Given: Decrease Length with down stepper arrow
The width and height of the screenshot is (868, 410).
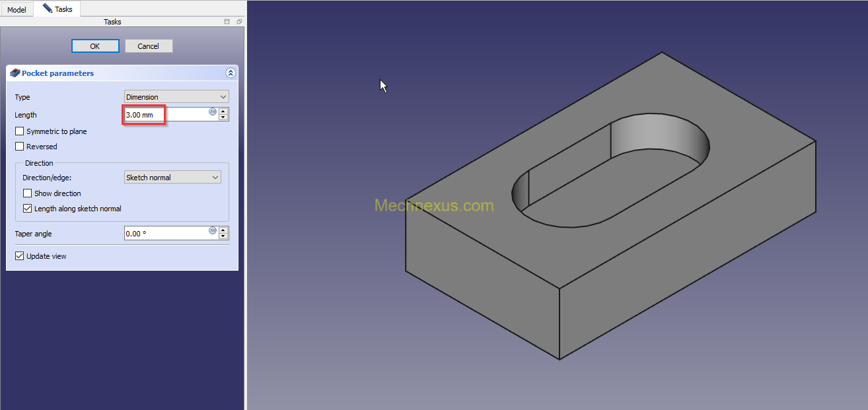Looking at the screenshot, I should point(223,118).
